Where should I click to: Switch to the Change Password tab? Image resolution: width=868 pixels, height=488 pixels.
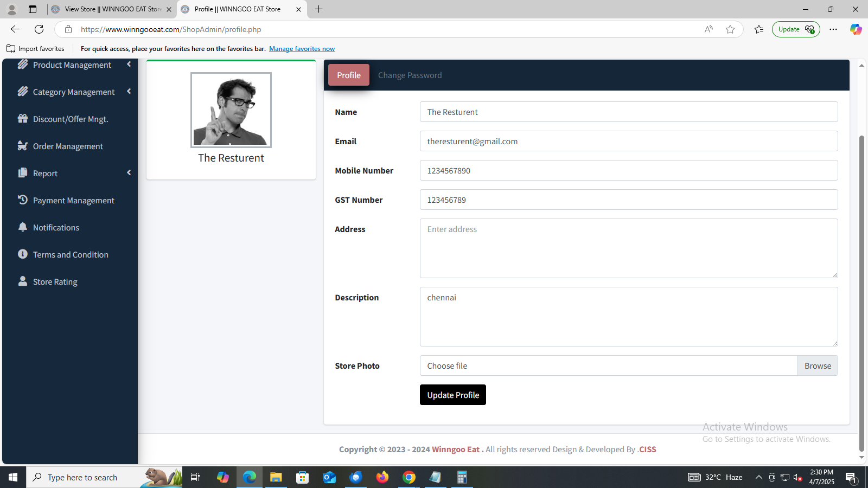click(410, 75)
